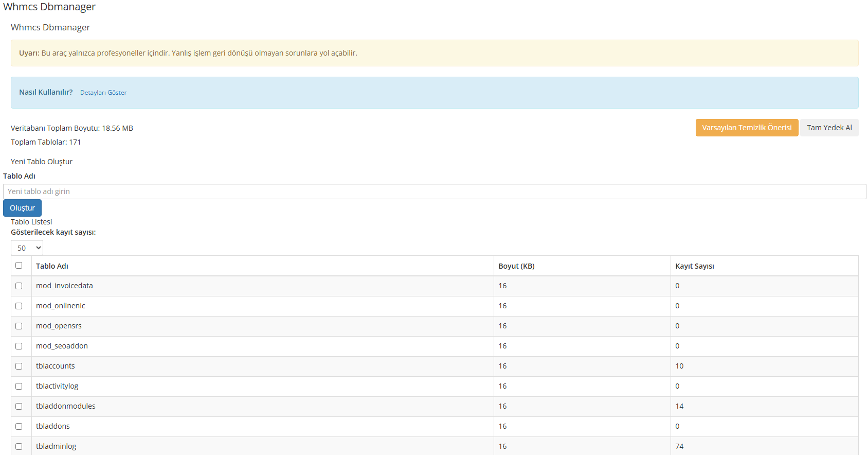Click size value 16 in tbladminlog row

502,446
